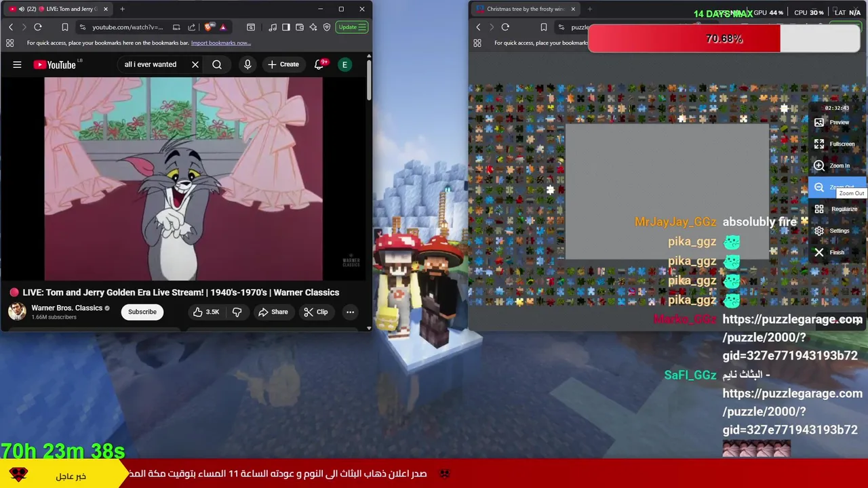Image resolution: width=868 pixels, height=488 pixels.
Task: Close the Christmas tree puzzle tab
Action: (573, 9)
